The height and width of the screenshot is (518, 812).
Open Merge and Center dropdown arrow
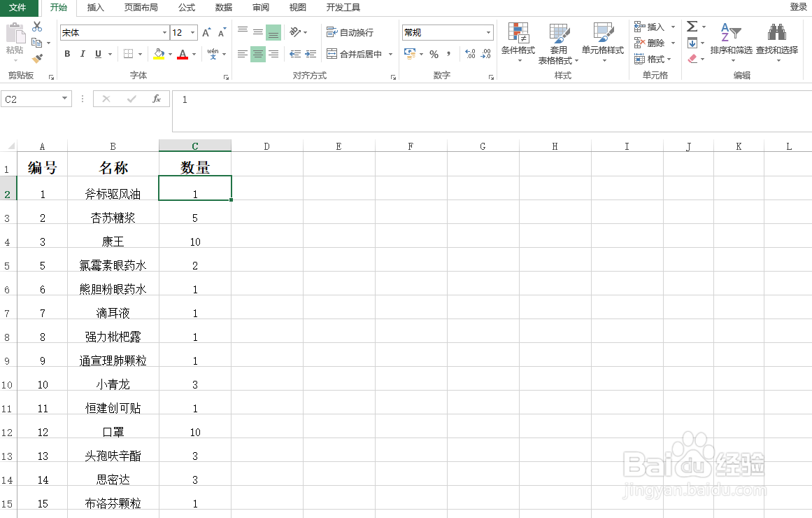(x=390, y=54)
